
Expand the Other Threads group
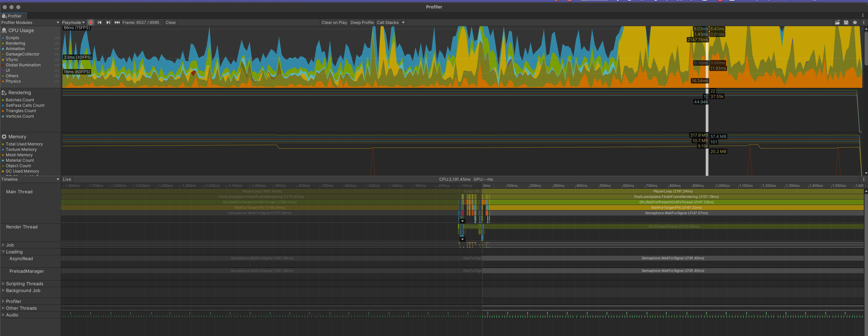coord(3,308)
